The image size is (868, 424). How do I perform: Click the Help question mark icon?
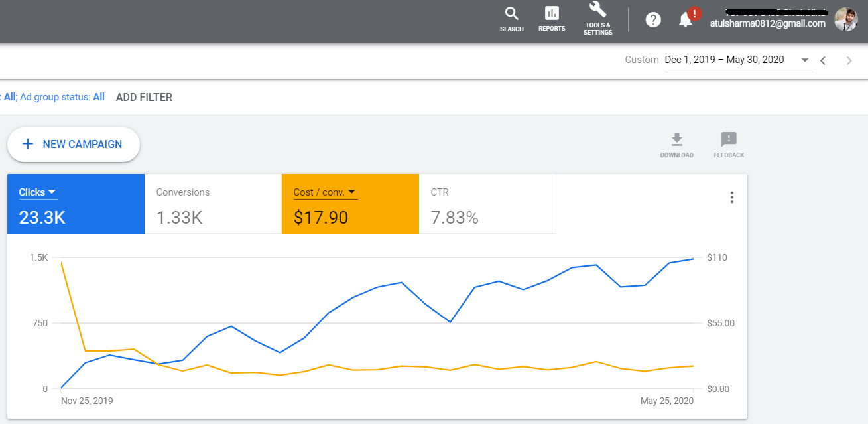pyautogui.click(x=653, y=20)
